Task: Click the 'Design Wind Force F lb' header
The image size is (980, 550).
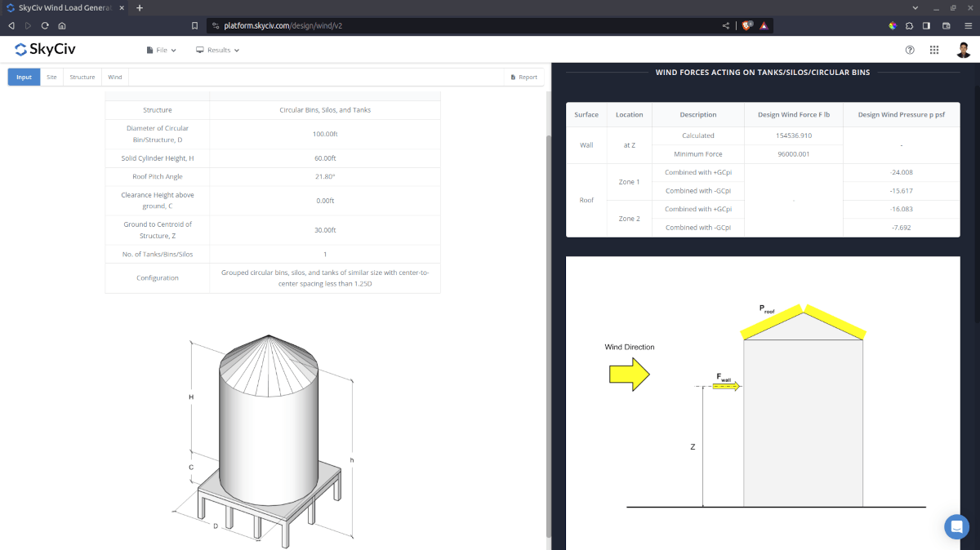Action: click(x=794, y=115)
